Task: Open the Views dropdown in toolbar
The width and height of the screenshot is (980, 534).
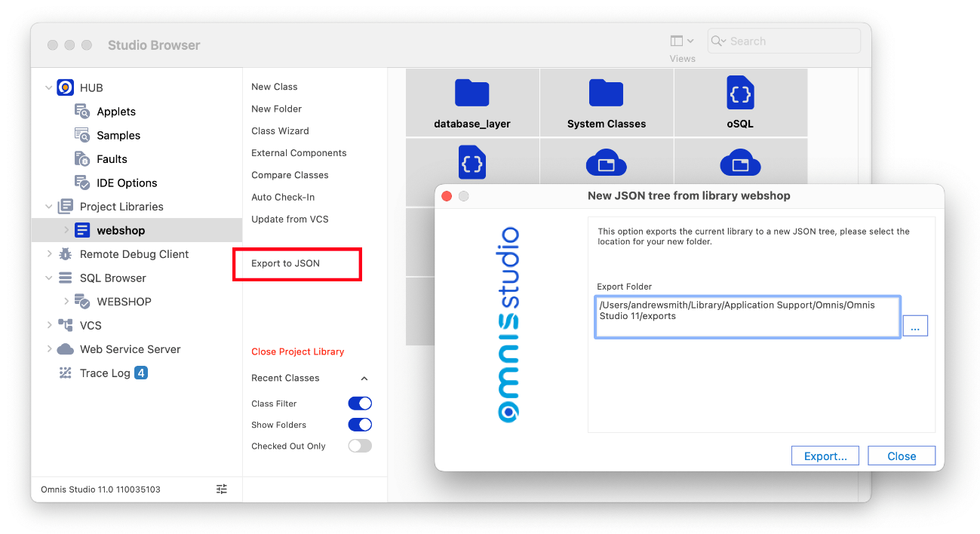Action: pyautogui.click(x=682, y=41)
